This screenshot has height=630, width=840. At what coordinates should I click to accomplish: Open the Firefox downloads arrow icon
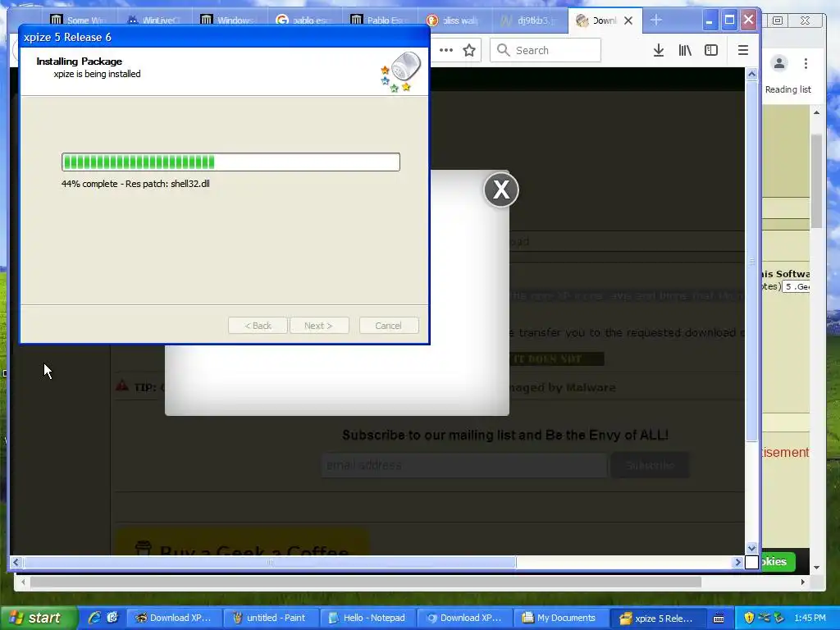(x=659, y=50)
